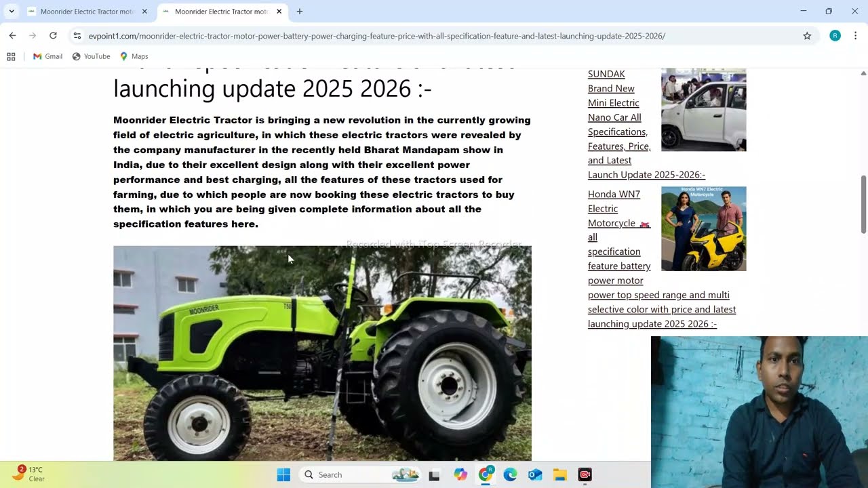The image size is (868, 488).
Task: Click the page vertical scrollbar thumb
Action: point(863,205)
